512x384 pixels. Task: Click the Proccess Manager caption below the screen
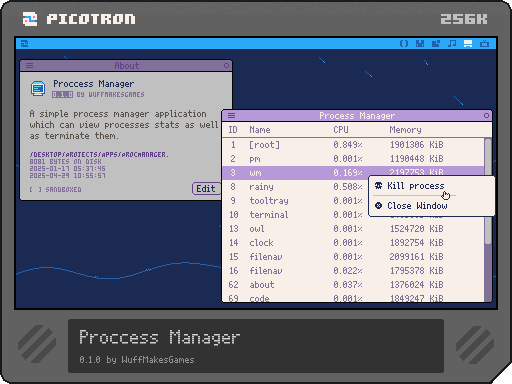point(159,337)
